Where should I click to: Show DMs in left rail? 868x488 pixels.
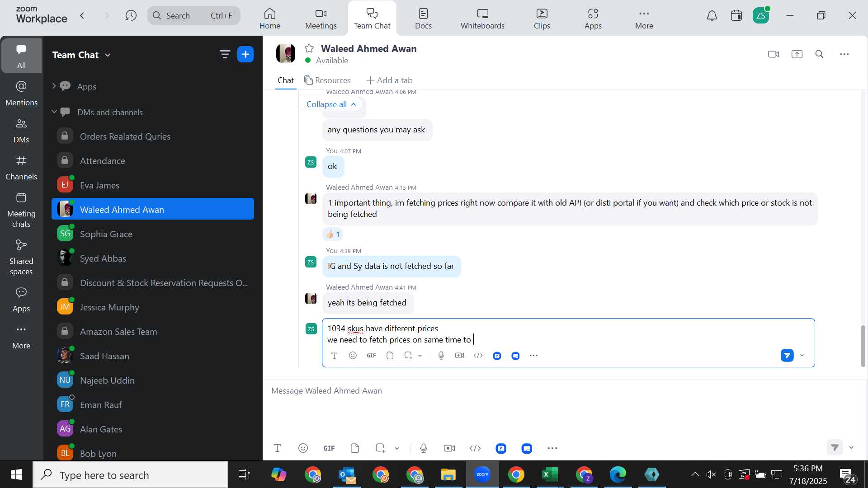tap(21, 131)
